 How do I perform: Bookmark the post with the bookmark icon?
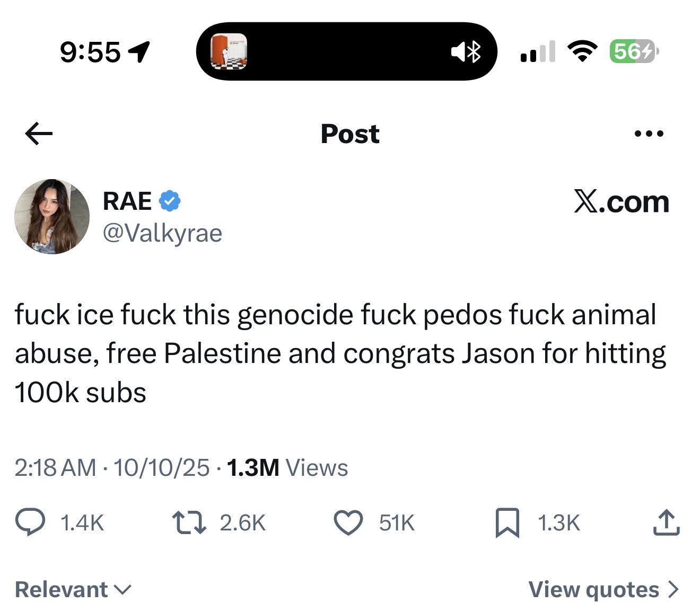point(507,522)
